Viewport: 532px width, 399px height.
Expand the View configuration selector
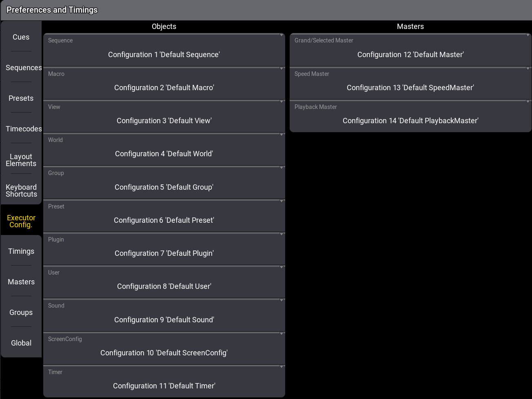(164, 116)
